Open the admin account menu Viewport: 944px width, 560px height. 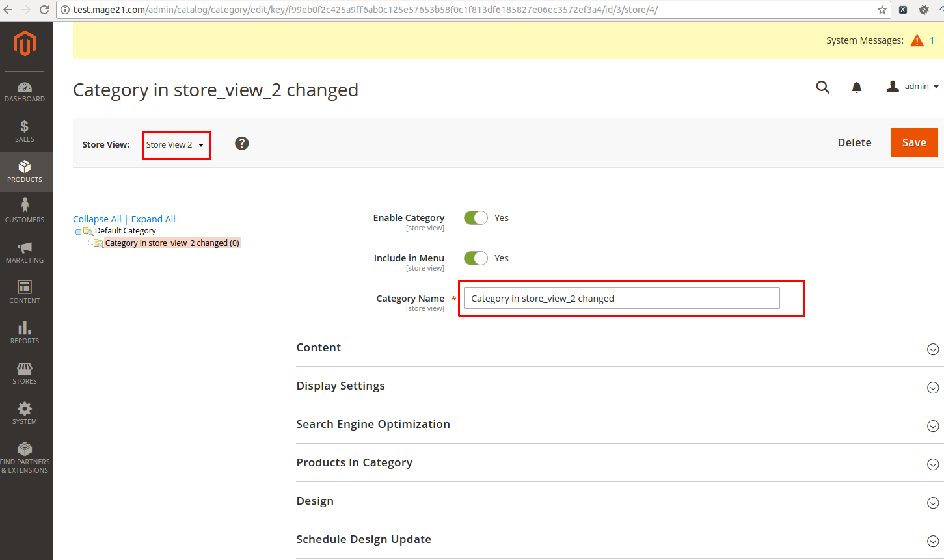click(912, 86)
